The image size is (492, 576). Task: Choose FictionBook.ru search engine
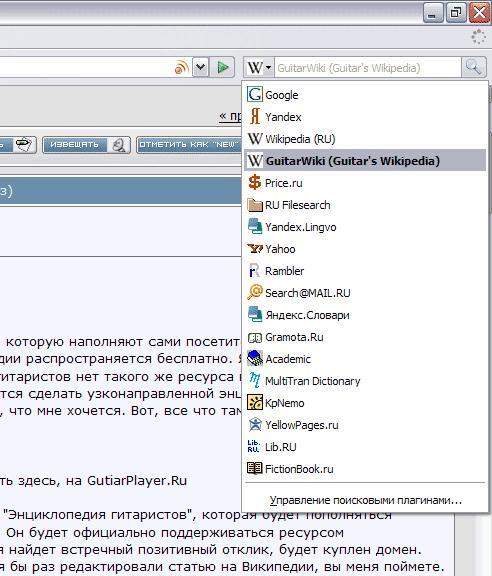click(365, 469)
